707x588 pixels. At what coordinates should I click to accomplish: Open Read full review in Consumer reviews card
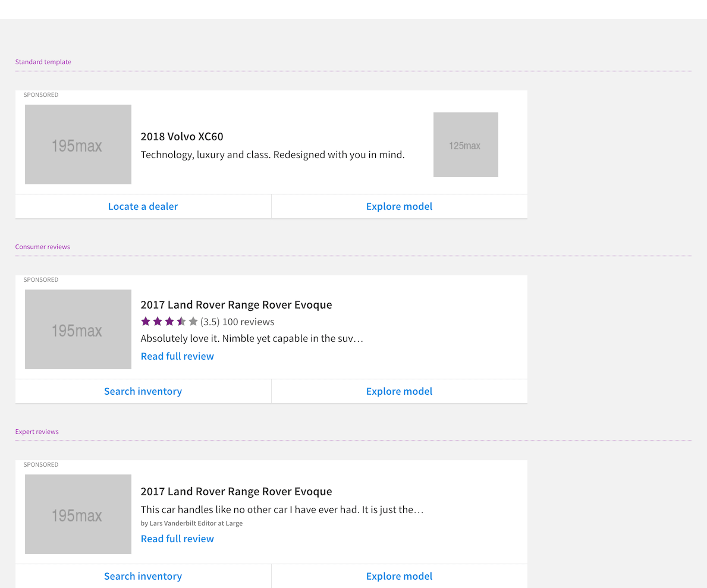177,356
